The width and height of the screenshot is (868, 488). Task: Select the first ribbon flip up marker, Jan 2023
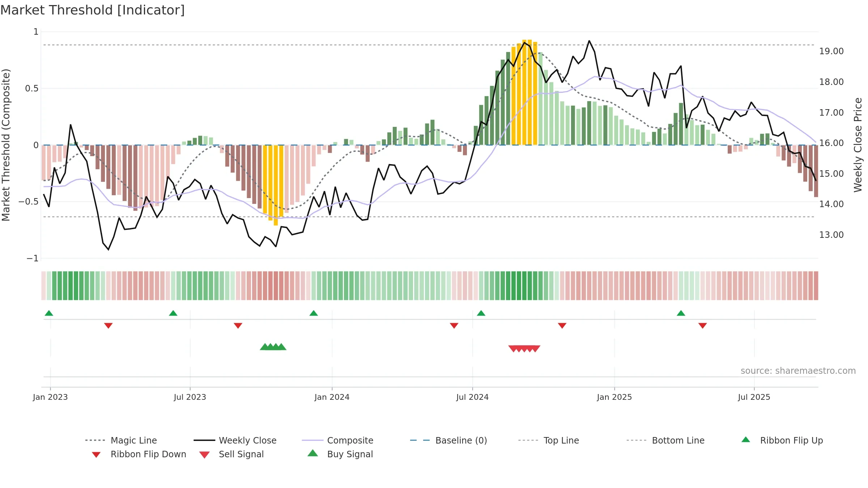click(x=49, y=313)
